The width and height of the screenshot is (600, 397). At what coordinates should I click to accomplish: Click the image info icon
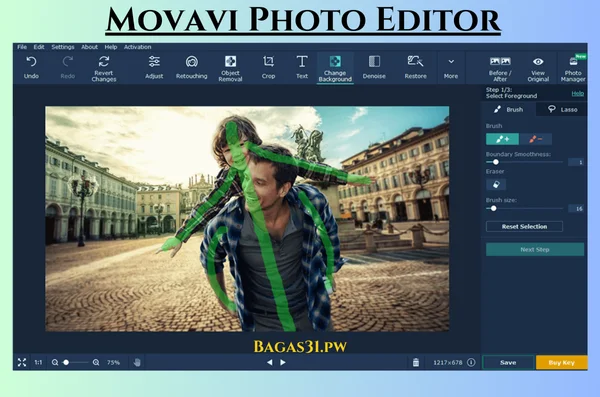[x=471, y=362]
